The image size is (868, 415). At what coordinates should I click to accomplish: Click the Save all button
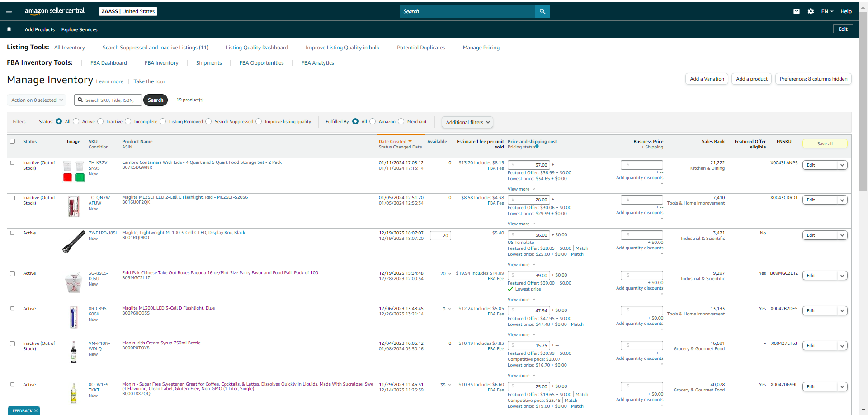[825, 144]
